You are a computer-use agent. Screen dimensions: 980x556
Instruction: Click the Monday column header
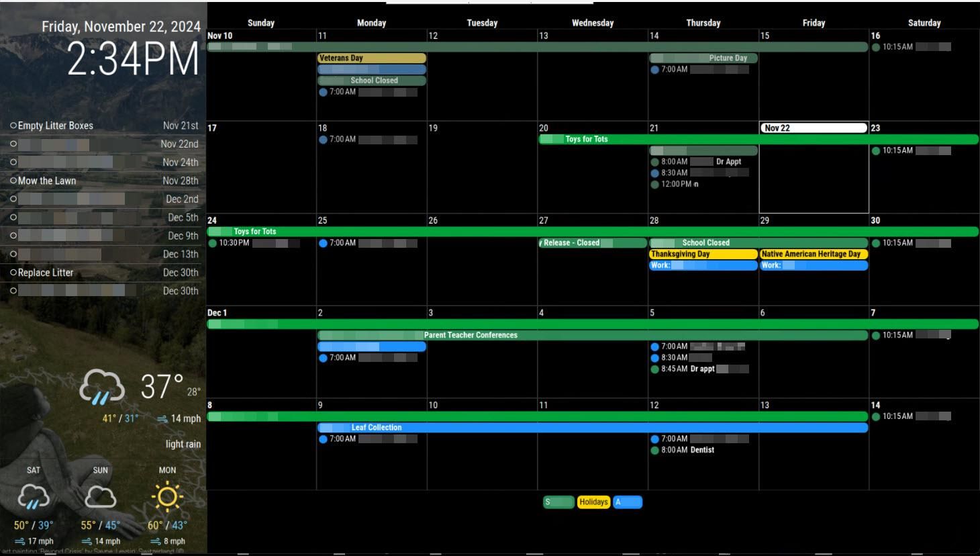371,23
